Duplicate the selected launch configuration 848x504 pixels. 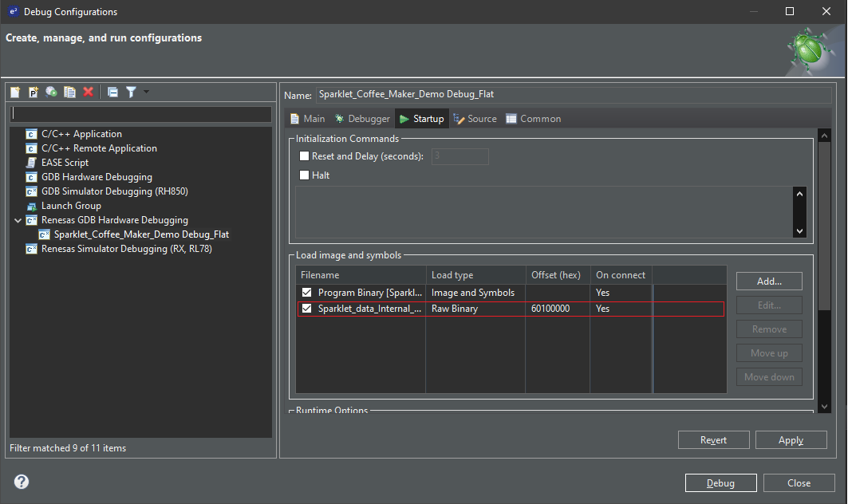69,93
